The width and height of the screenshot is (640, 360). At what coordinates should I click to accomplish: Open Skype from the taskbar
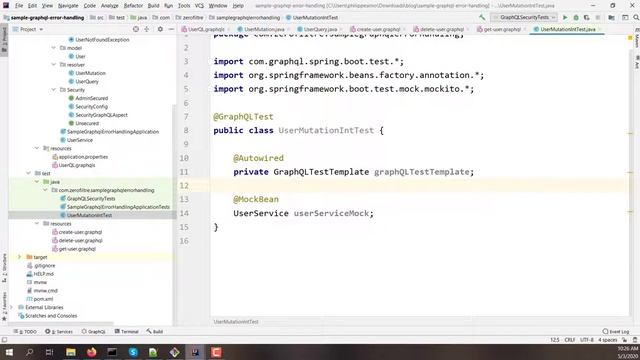pos(133,352)
